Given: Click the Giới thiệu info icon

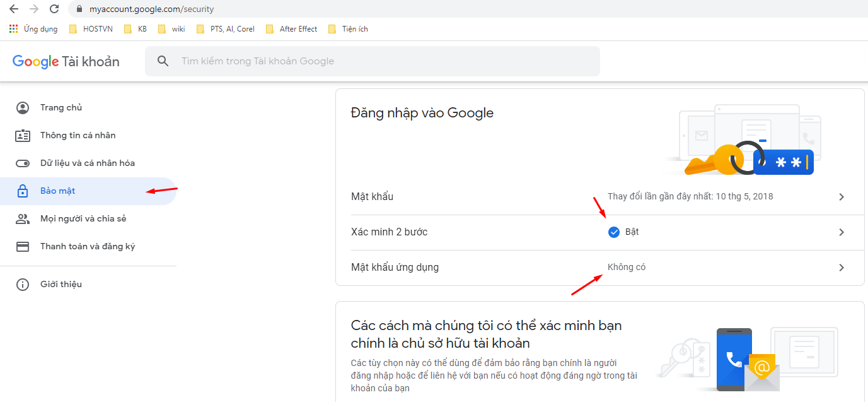Looking at the screenshot, I should pyautogui.click(x=23, y=285).
